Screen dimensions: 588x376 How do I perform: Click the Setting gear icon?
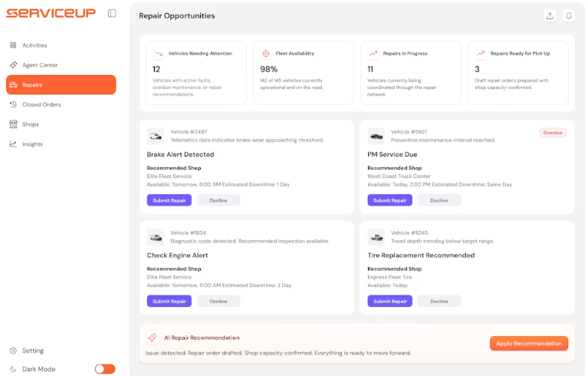pyautogui.click(x=13, y=351)
